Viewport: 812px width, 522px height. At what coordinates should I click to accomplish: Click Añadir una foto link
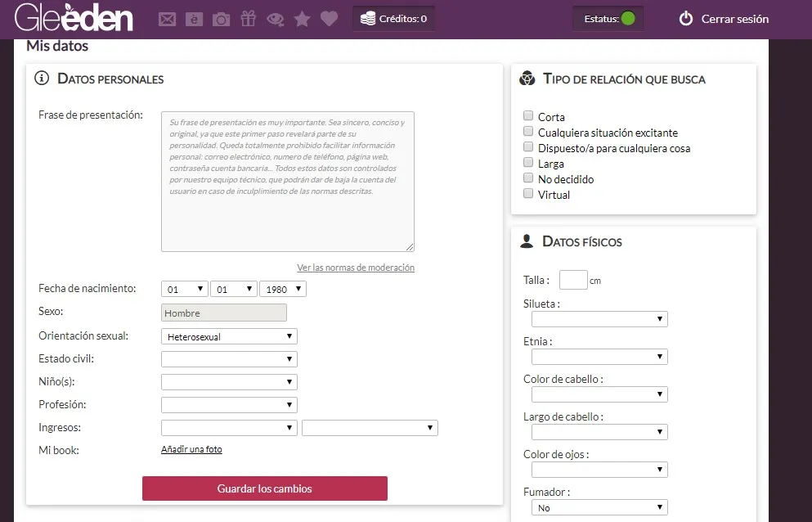coord(191,449)
